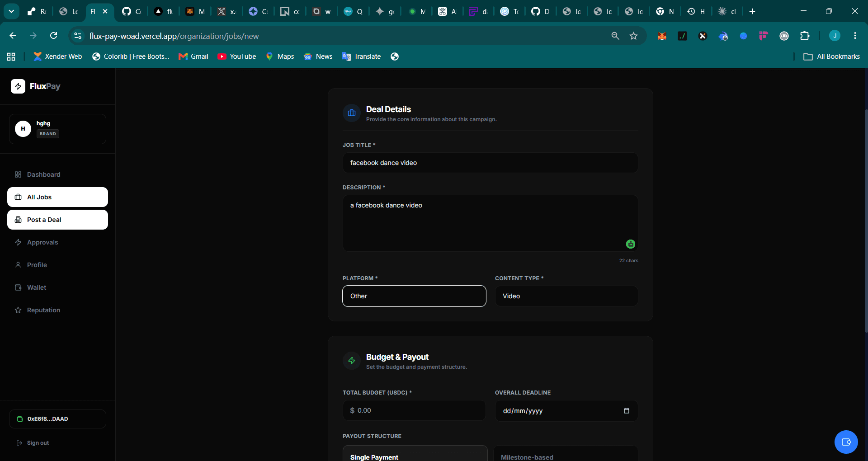The width and height of the screenshot is (868, 461).
Task: Open a new browser tab
Action: (x=752, y=11)
